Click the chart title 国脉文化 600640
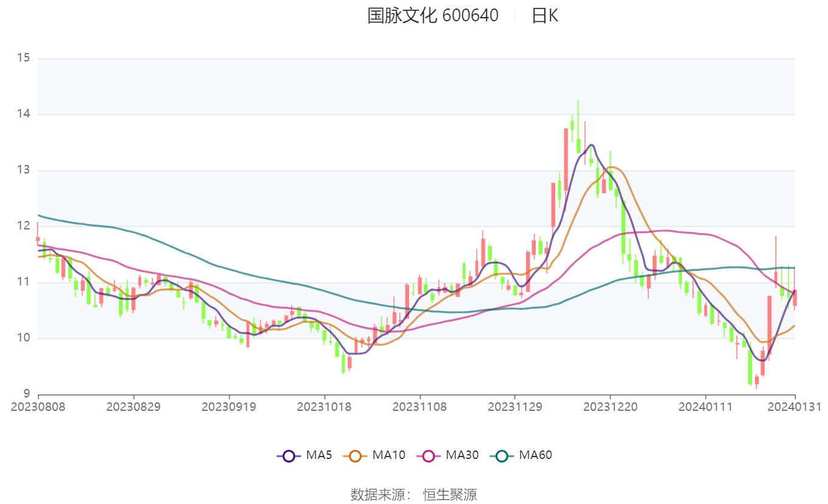The height and width of the screenshot is (504, 828). (433, 15)
